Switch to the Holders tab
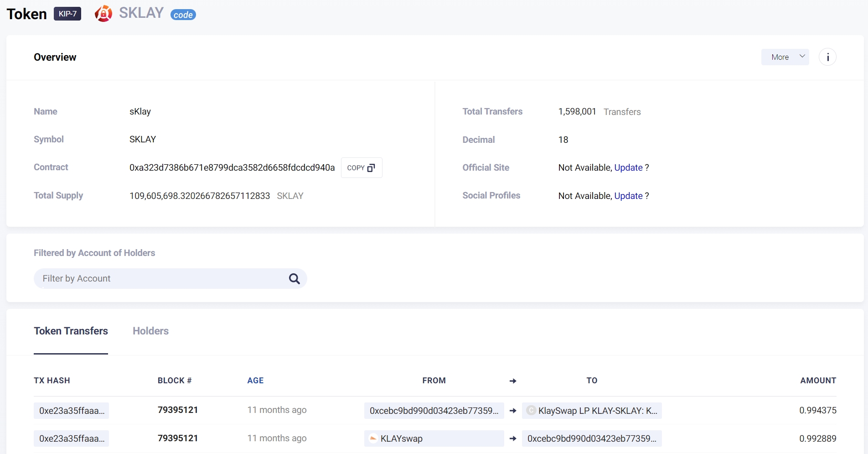Viewport: 868px width, 454px height. tap(150, 331)
